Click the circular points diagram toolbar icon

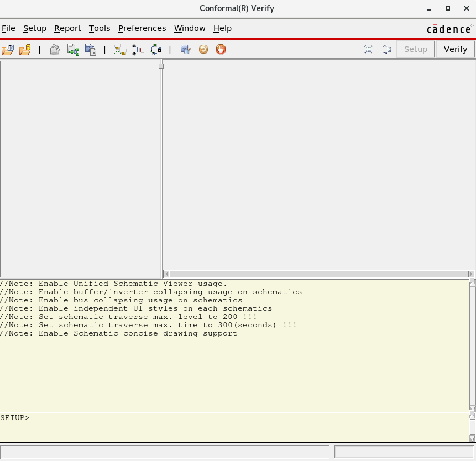click(156, 49)
